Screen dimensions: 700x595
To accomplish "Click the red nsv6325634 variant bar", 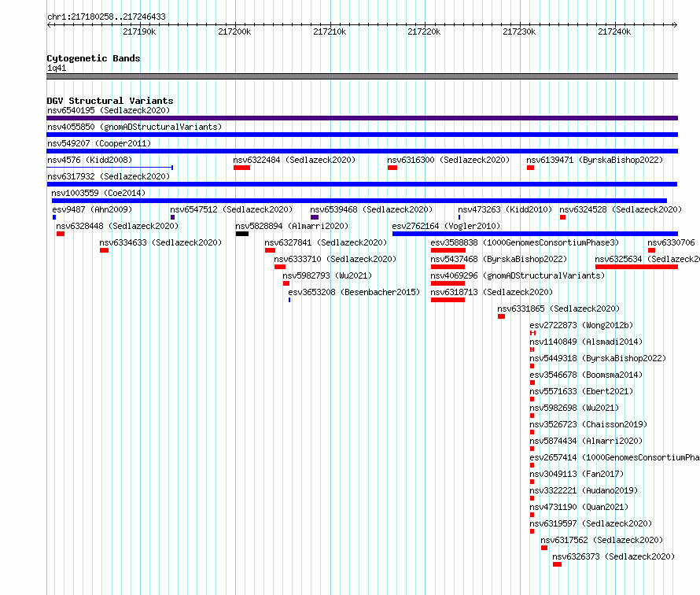I will pyautogui.click(x=636, y=267).
